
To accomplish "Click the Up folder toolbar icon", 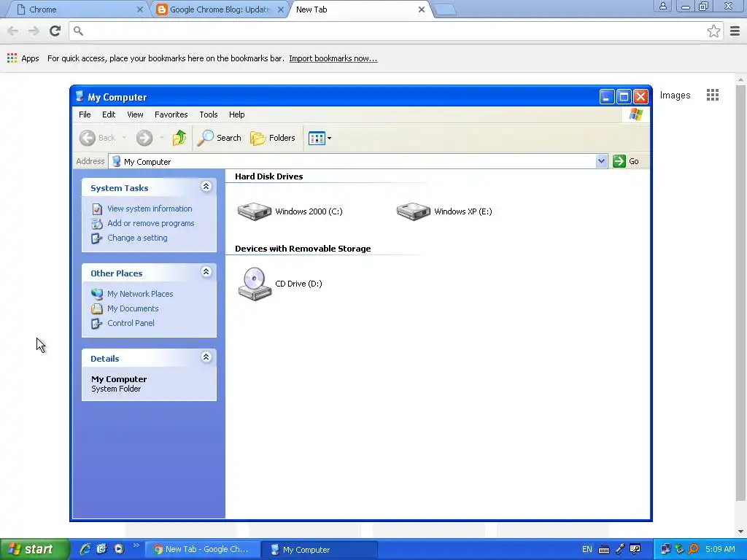I will pyautogui.click(x=179, y=138).
